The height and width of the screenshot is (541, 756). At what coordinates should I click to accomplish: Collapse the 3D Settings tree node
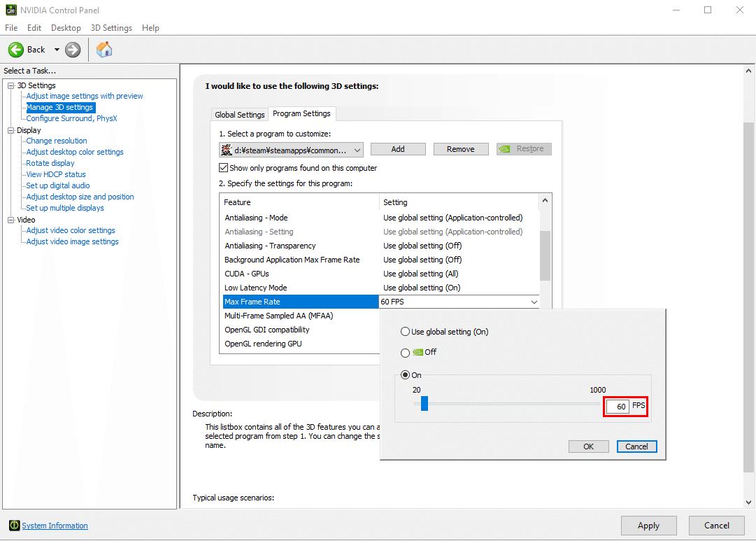[10, 85]
